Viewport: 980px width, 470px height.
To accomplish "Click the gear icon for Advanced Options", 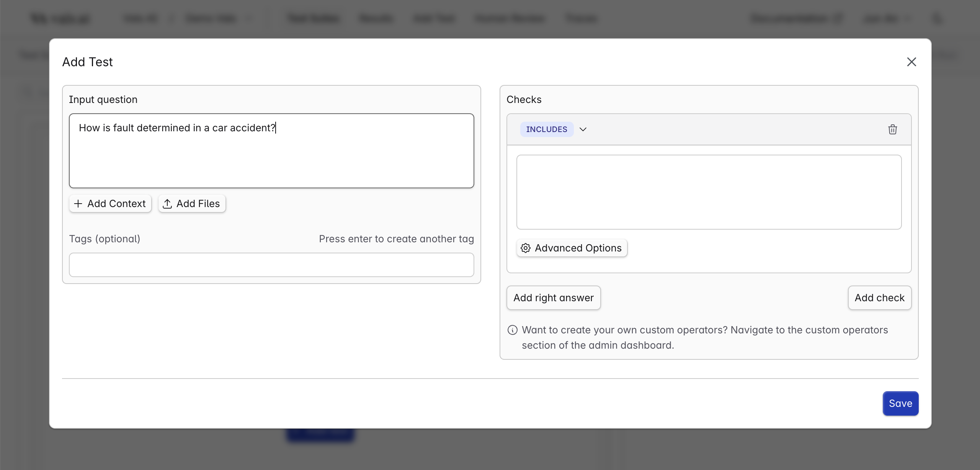I will (x=526, y=248).
